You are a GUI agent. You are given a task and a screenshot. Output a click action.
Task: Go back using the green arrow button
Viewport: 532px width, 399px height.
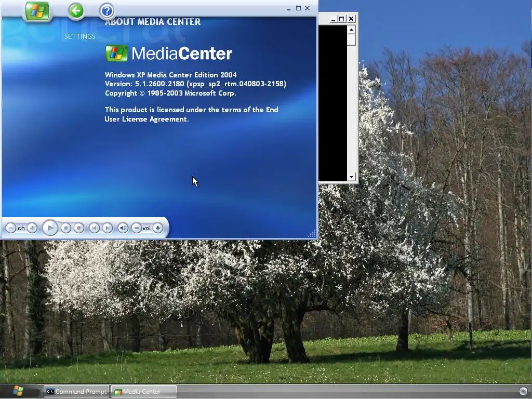[x=76, y=11]
